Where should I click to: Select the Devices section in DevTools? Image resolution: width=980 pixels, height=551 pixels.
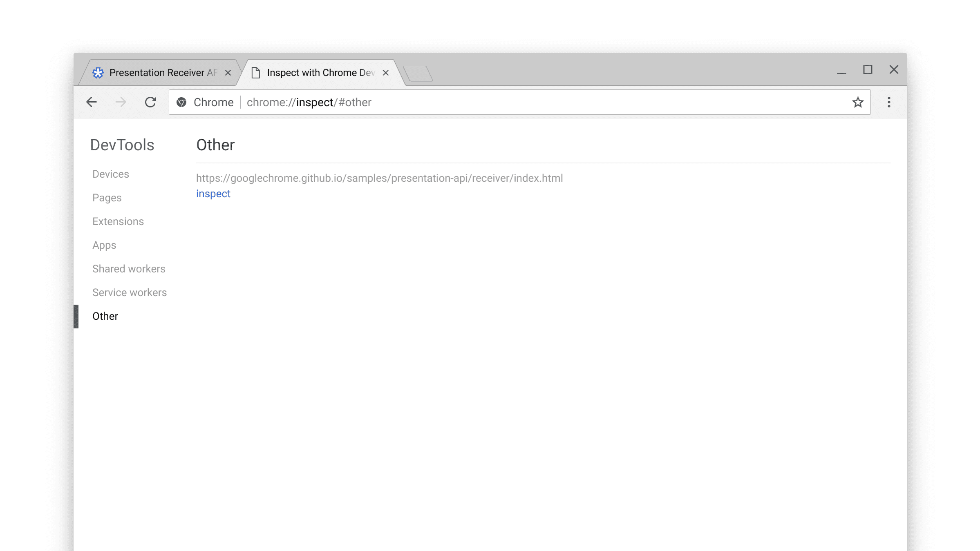(x=110, y=174)
